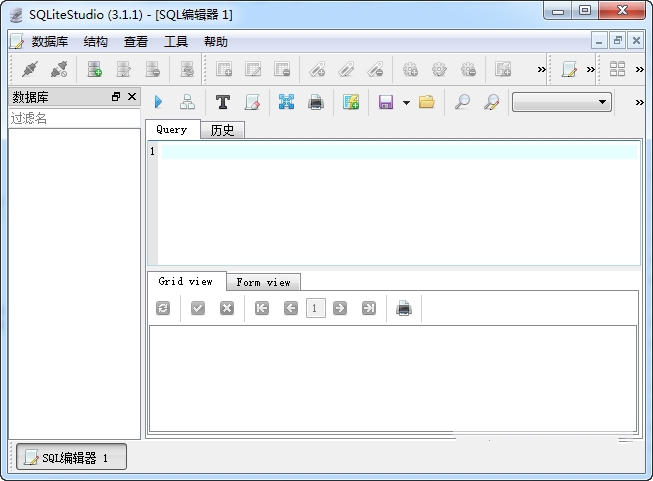Switch to the 历史 tab

point(222,130)
